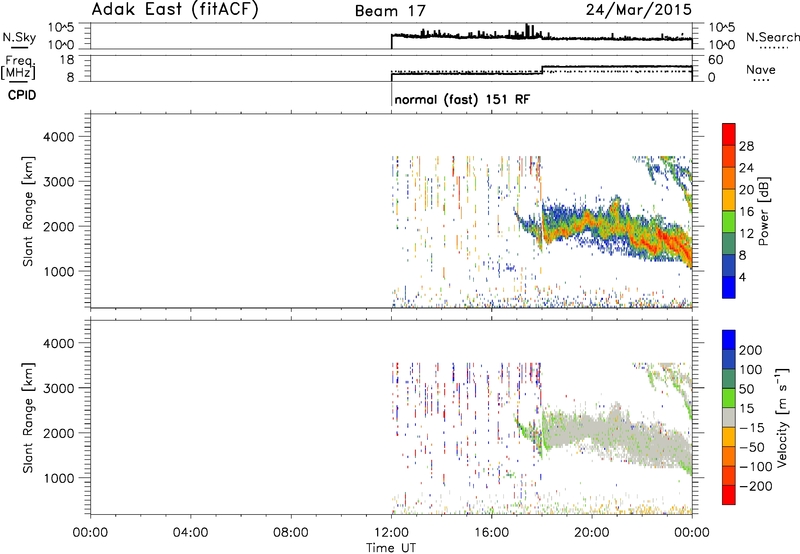Click the 'Time UT' axis title
Screen dimensions: 800x554
click(391, 548)
